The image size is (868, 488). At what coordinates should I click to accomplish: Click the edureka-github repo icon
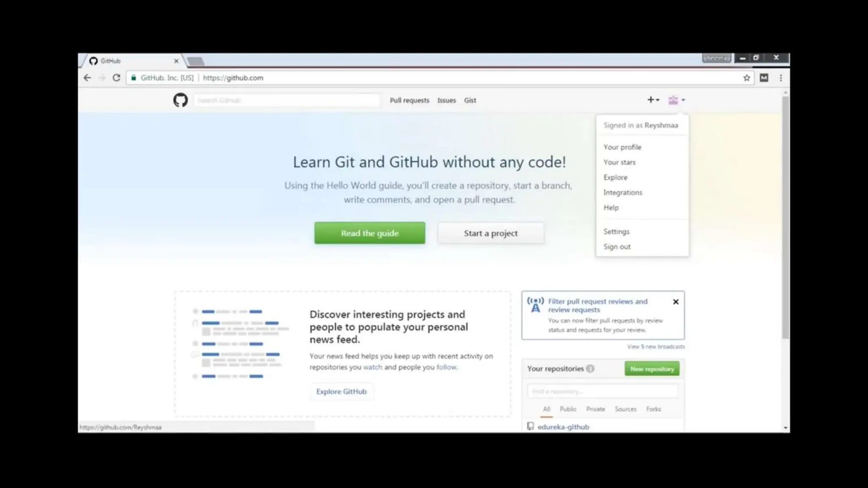point(530,426)
